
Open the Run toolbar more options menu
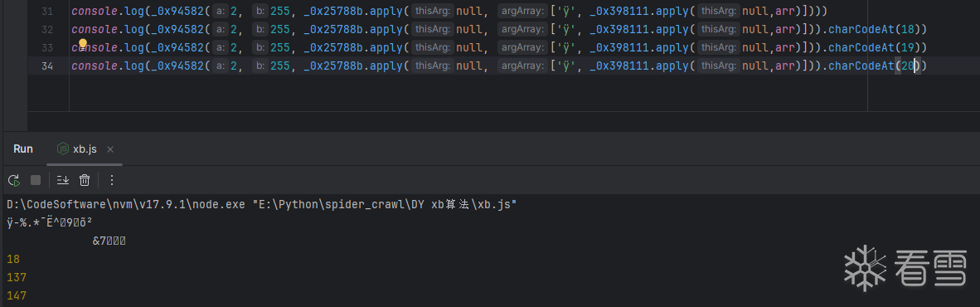click(112, 180)
